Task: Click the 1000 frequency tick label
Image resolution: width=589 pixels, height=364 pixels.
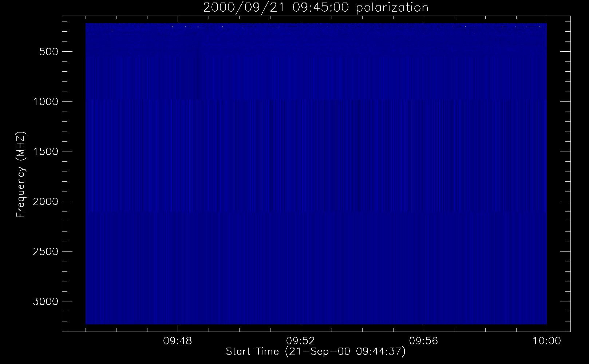Action: click(x=46, y=102)
